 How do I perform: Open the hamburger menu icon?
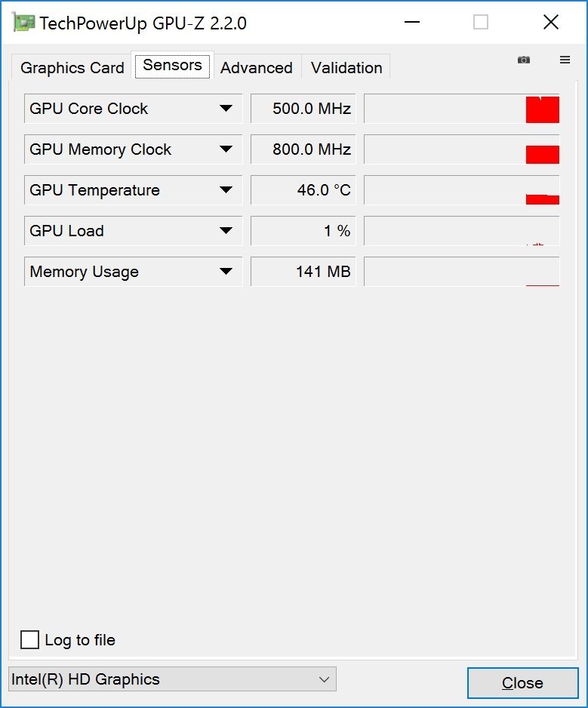[565, 60]
